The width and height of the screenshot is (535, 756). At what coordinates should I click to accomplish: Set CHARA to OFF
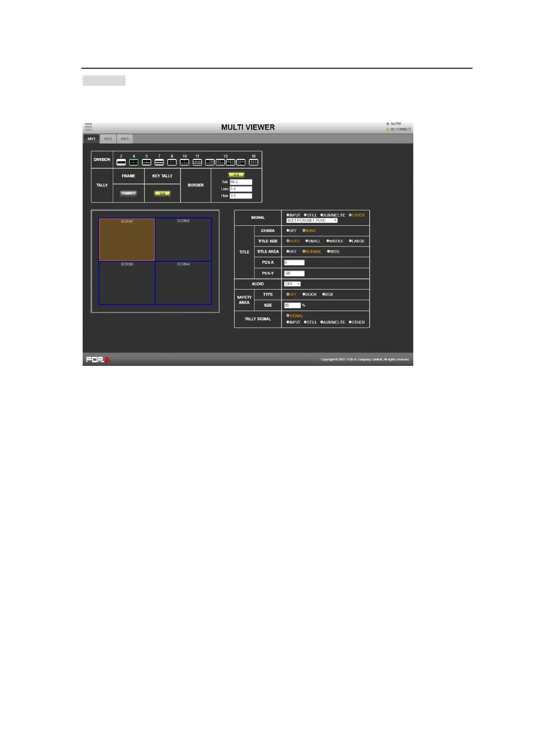[x=292, y=231]
